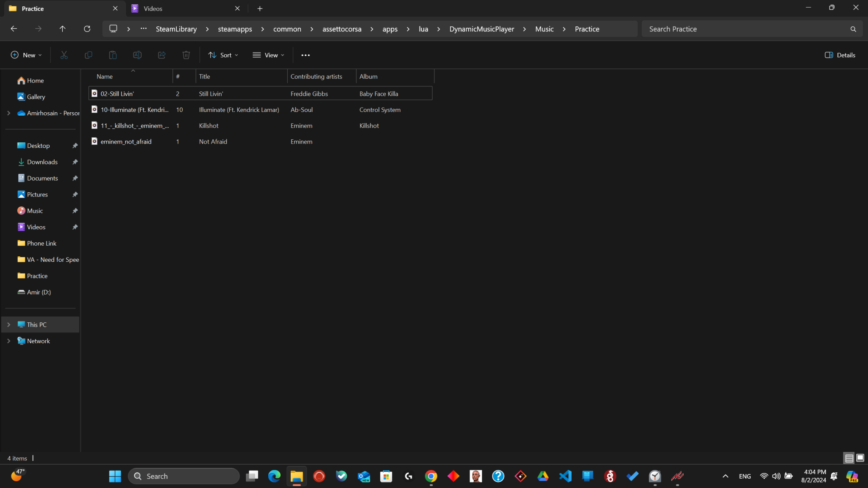The height and width of the screenshot is (488, 868).
Task: Click the Share toolbar icon
Action: point(161,55)
